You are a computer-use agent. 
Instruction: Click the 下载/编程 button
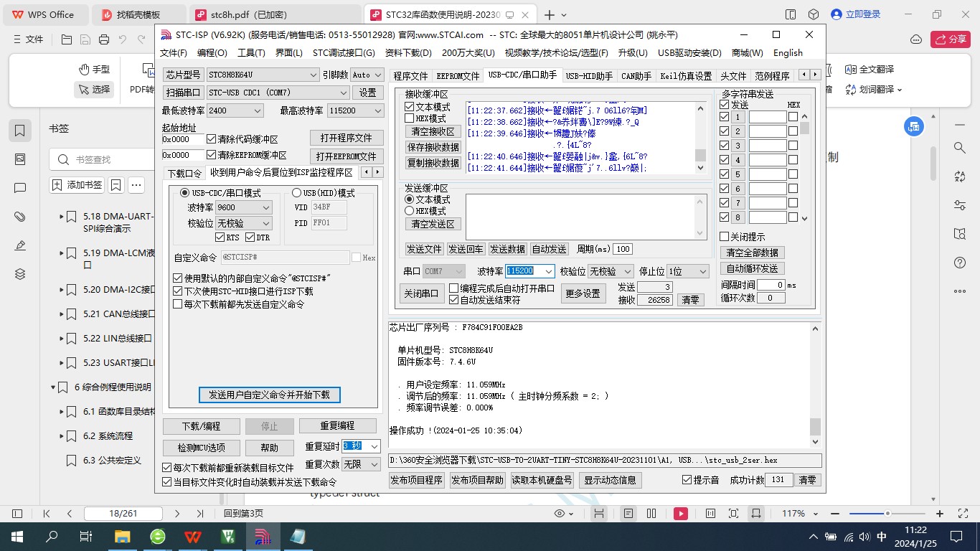[201, 425]
